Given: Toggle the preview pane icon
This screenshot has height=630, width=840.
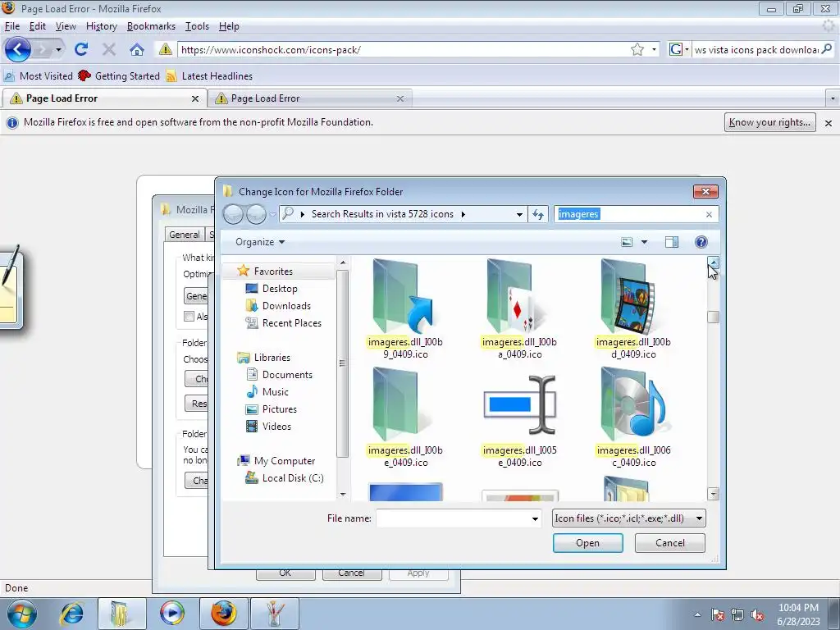Looking at the screenshot, I should 672,242.
